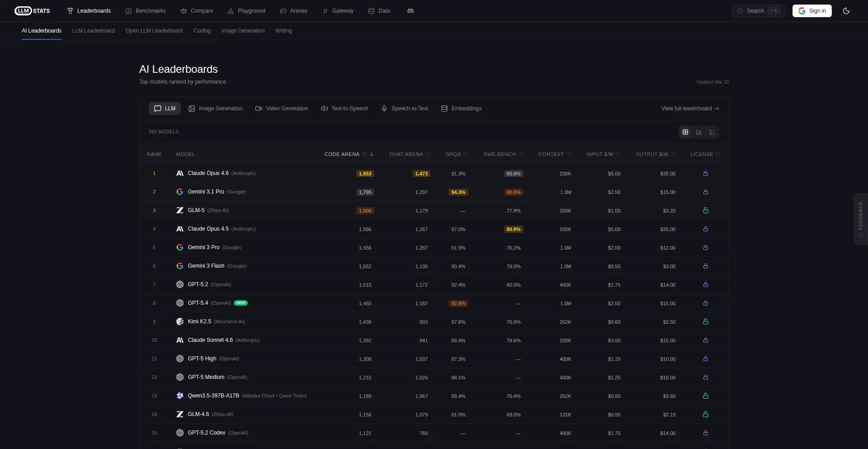Select the LLM Leaderboard sub-tab
Image resolution: width=868 pixels, height=449 pixels.
(94, 31)
